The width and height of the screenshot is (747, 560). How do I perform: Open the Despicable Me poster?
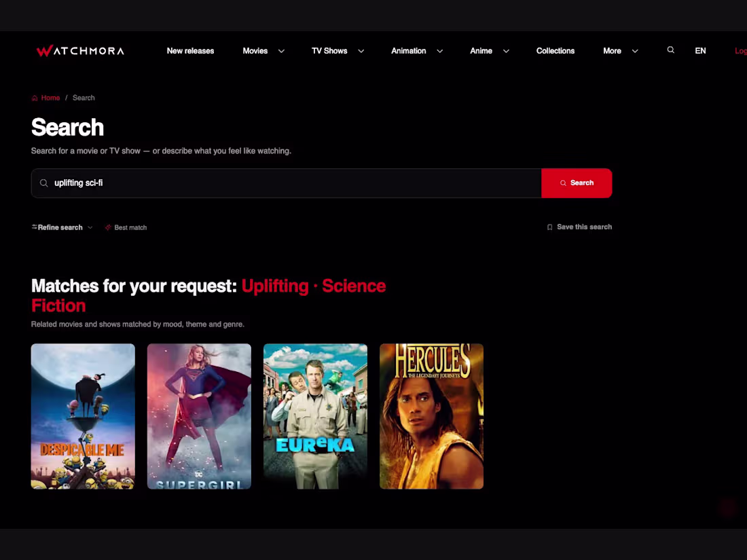[83, 416]
